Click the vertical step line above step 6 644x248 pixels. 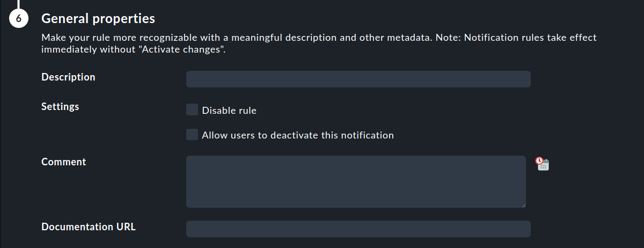tap(18, 4)
